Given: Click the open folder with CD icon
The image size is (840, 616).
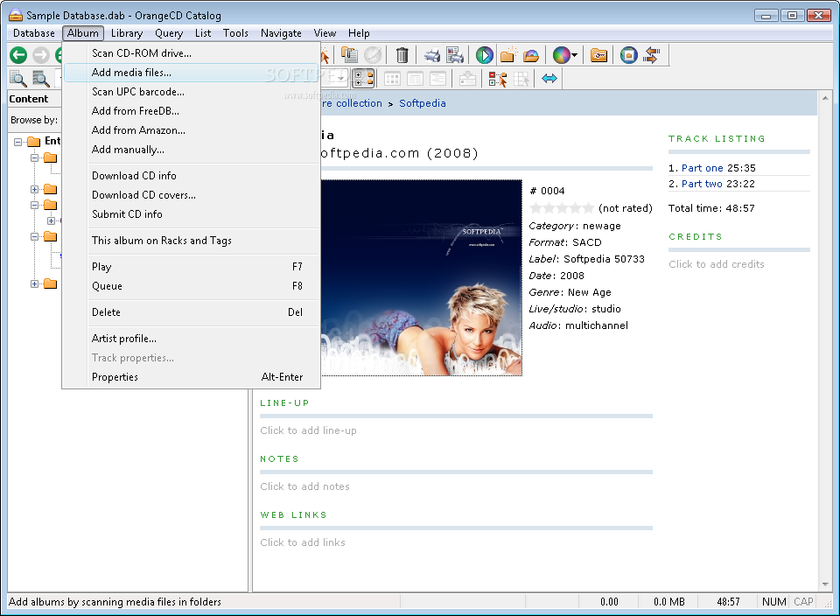Looking at the screenshot, I should click(x=531, y=55).
